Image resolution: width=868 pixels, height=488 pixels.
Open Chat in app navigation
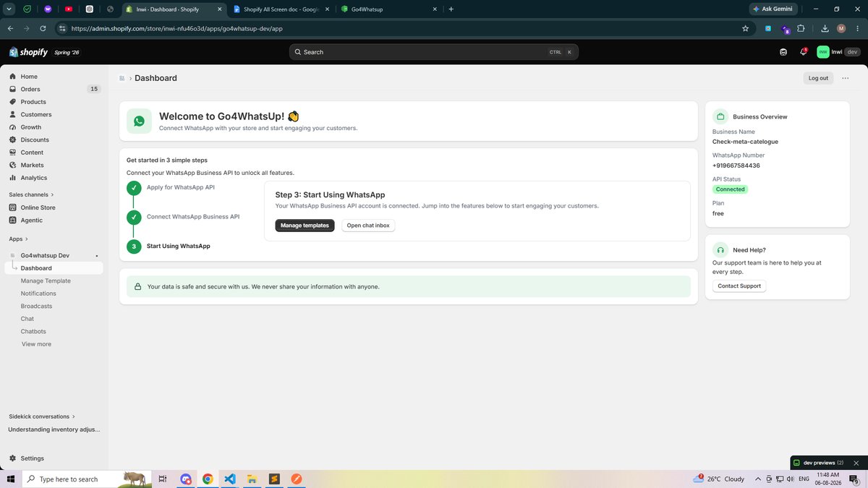(27, 319)
